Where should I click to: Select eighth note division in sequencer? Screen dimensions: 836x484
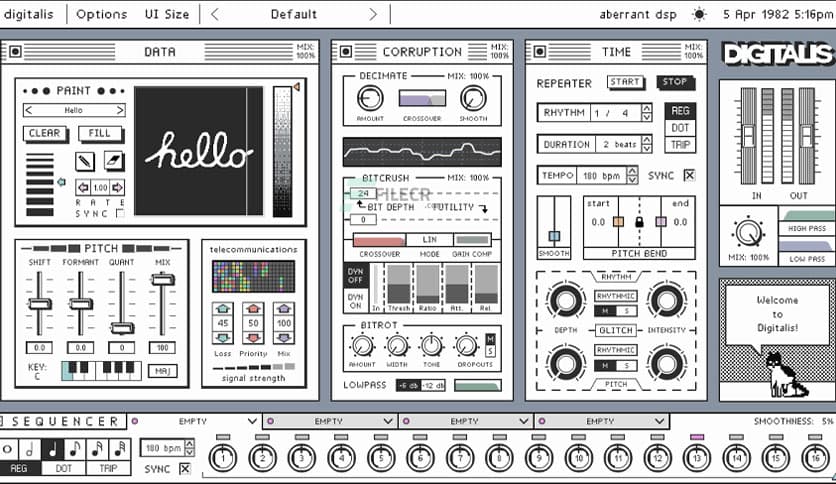click(75, 449)
